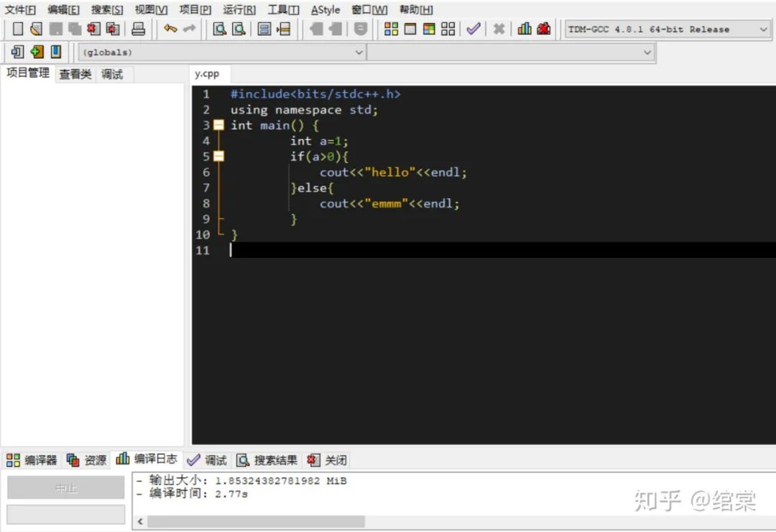776x532 pixels.
Task: Click the Close file icon with red X
Action: click(93, 29)
